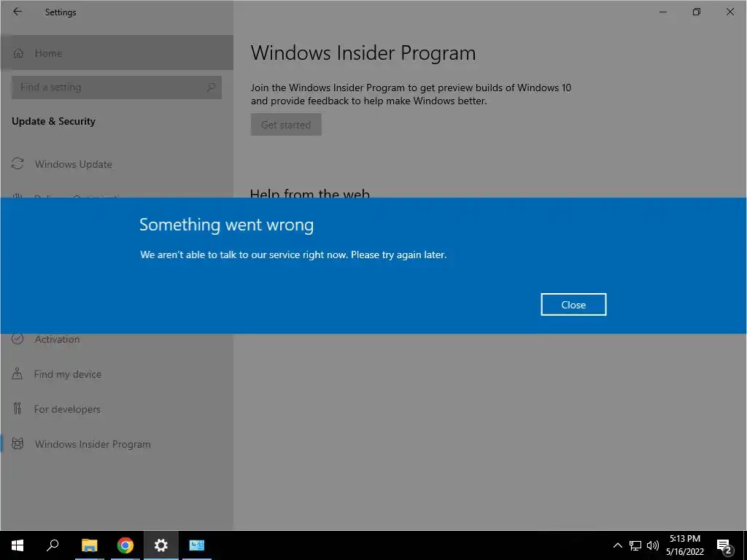Viewport: 747px width, 560px height.
Task: Click the Activation checkmark icon
Action: point(18,339)
